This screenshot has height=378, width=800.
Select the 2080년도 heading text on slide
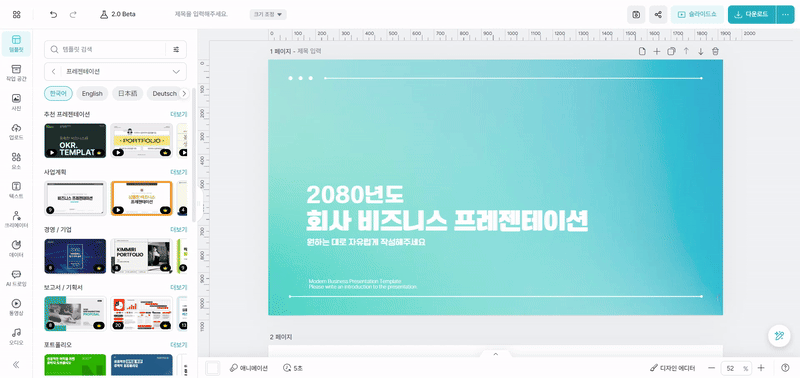(x=355, y=194)
